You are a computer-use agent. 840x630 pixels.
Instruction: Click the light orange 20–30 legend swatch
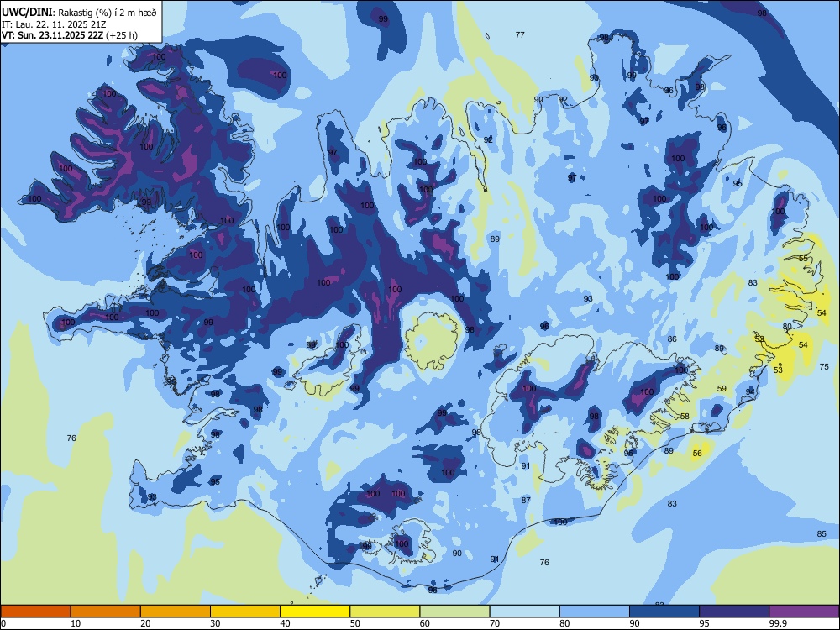176,612
